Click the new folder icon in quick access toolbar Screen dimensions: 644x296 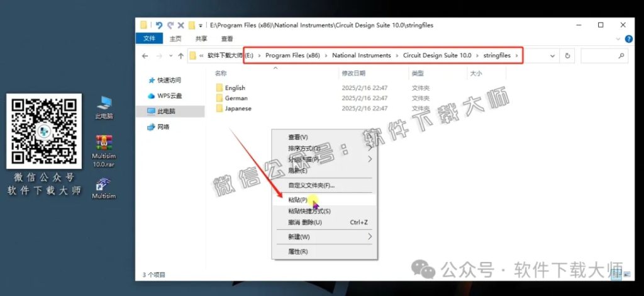(x=192, y=25)
